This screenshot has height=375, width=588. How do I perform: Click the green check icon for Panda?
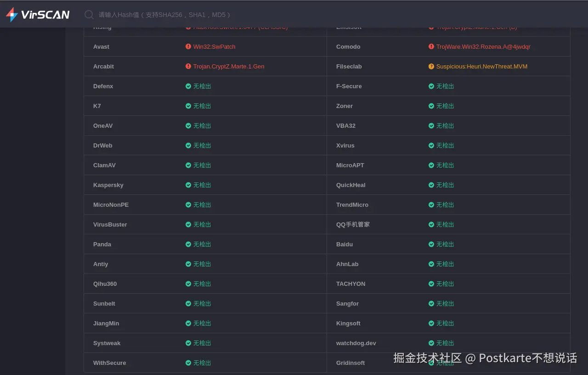pos(188,244)
